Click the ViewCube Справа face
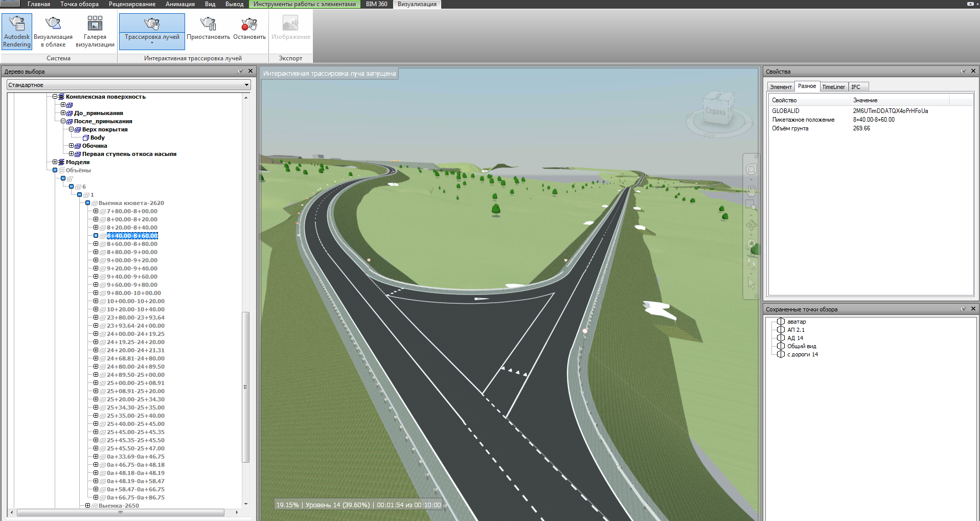The height and width of the screenshot is (521, 980). click(x=716, y=111)
